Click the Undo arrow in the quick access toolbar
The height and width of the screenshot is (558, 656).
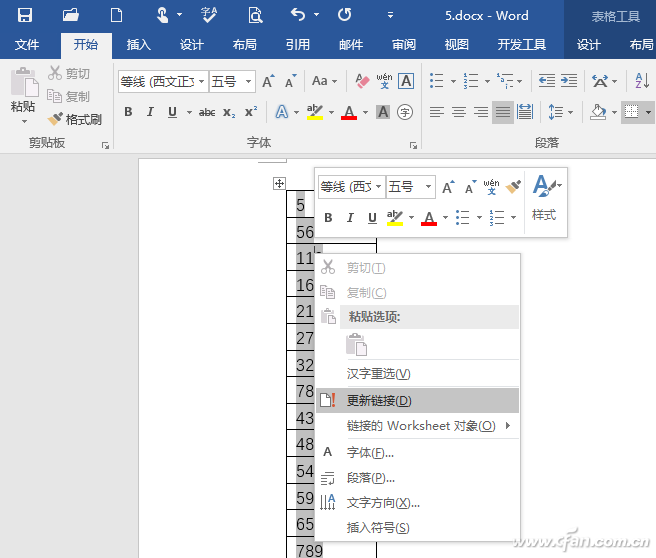pos(298,15)
